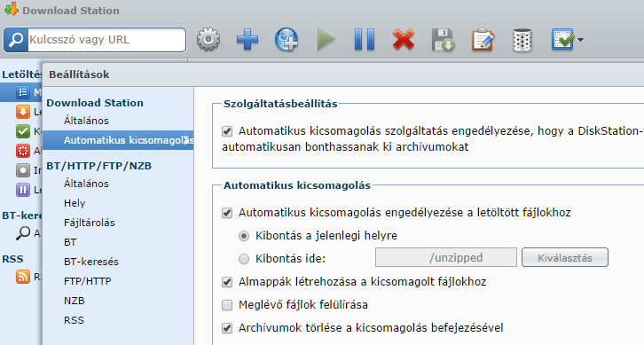The image size is (644, 345).
Task: Toggle the Meglévő fájlok felülírása checkbox
Action: pyautogui.click(x=227, y=305)
